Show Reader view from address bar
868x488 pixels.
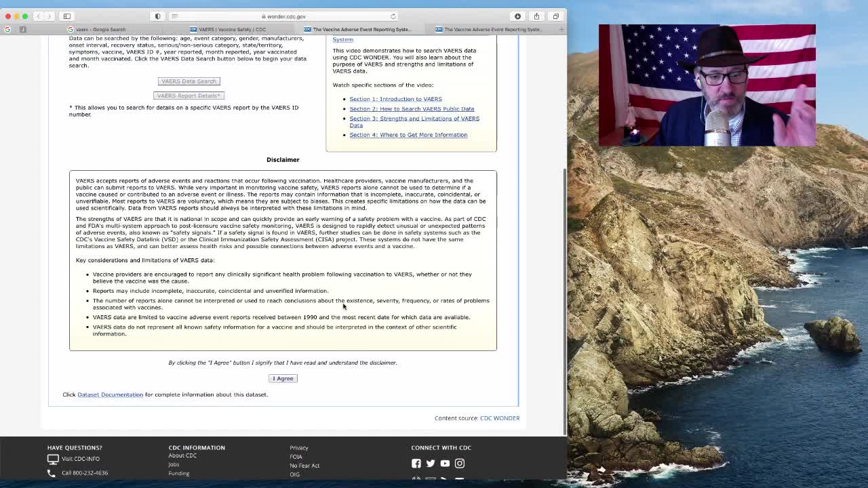point(175,16)
